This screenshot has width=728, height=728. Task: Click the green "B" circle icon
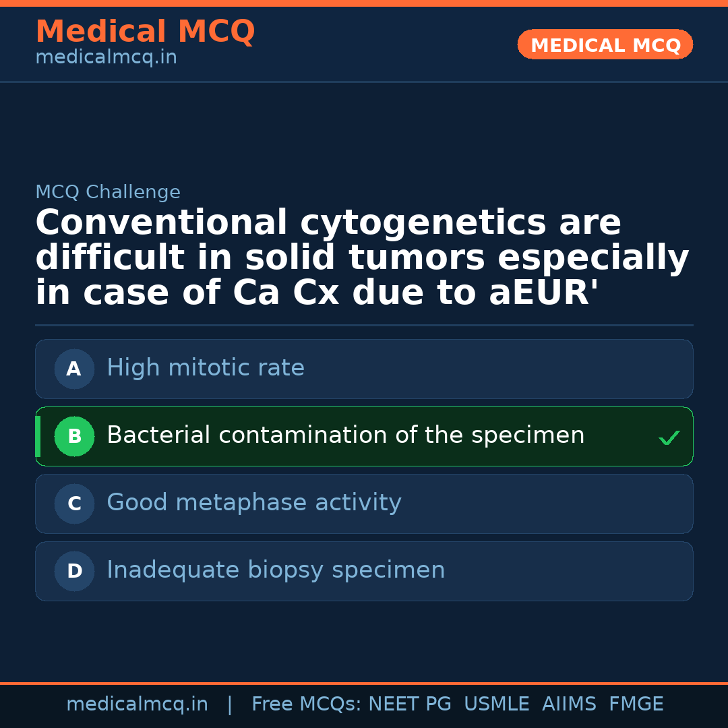(x=74, y=436)
